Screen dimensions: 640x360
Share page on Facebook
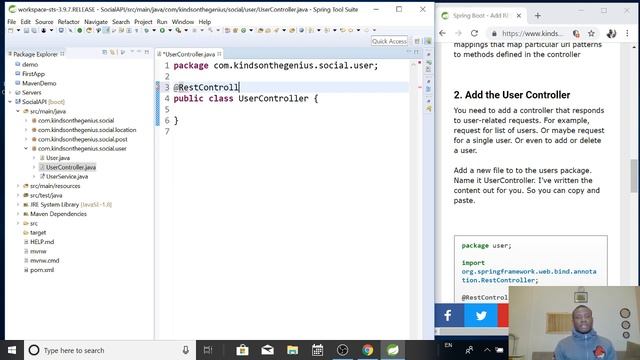(449, 315)
